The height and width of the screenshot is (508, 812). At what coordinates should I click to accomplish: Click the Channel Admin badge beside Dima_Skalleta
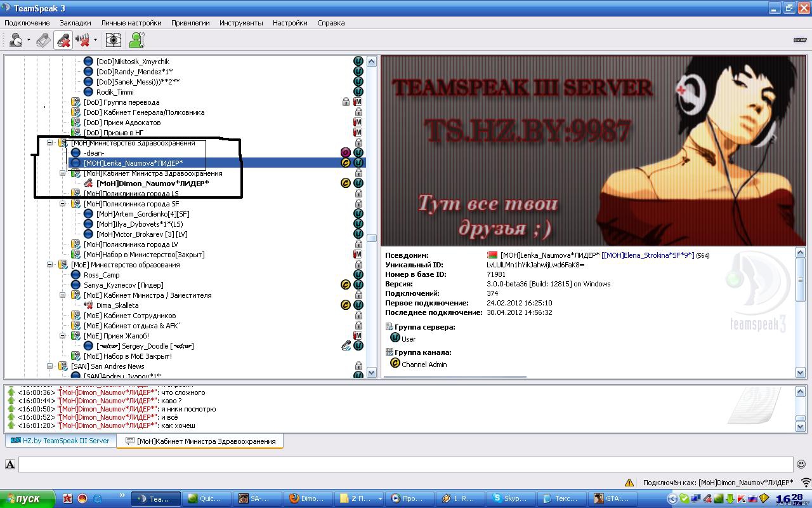tap(346, 305)
